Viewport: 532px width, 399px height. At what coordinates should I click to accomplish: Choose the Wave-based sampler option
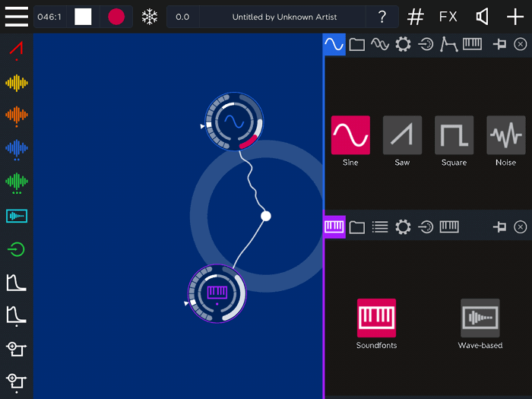[x=480, y=318]
